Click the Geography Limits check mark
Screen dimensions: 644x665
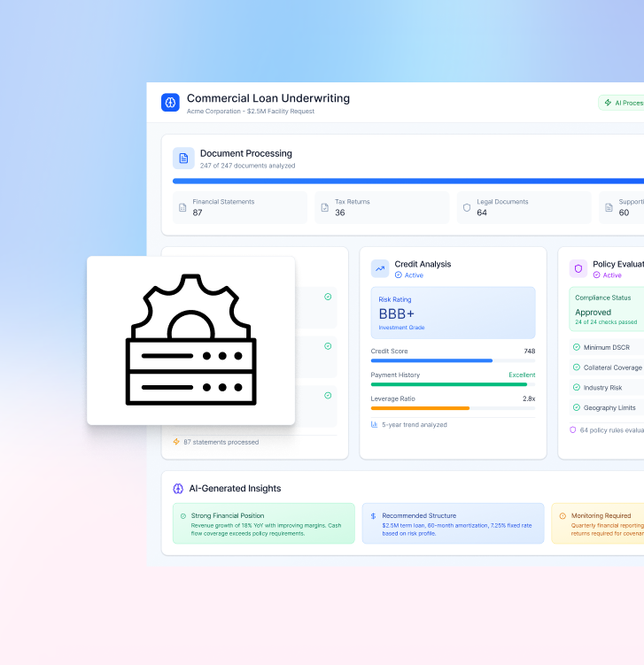click(577, 408)
